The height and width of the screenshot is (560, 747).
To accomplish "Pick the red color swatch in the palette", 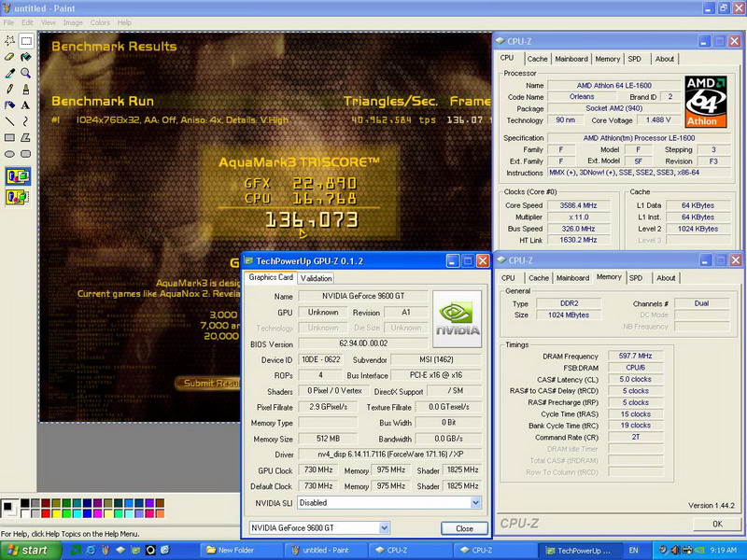I will (46, 513).
